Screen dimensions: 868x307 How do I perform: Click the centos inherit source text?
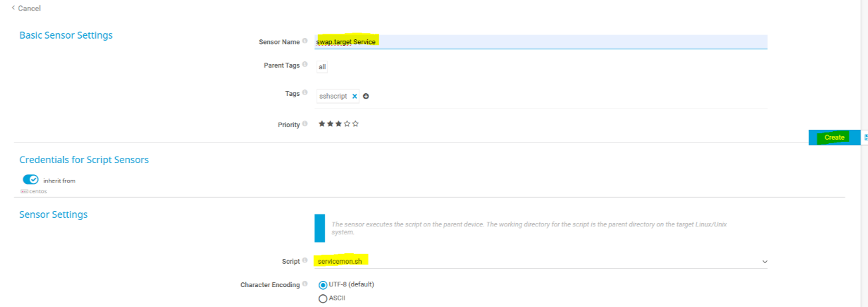point(38,191)
